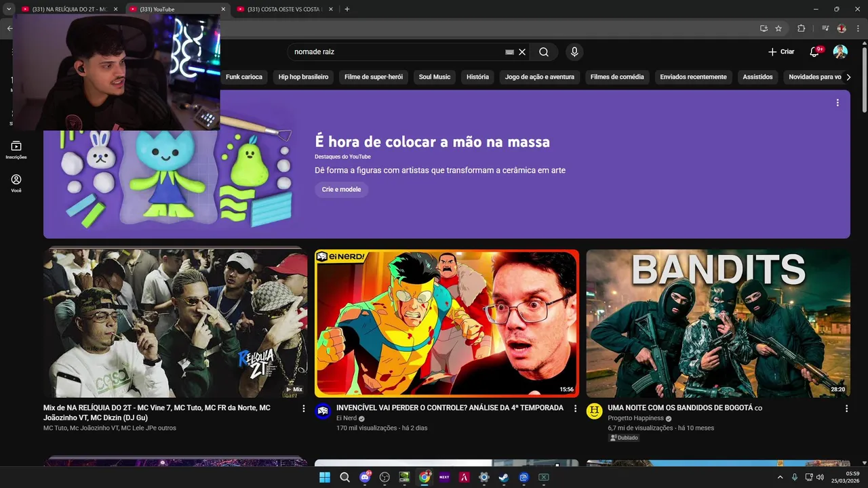Expand Chrome tab search dropdown

pyautogui.click(x=9, y=9)
